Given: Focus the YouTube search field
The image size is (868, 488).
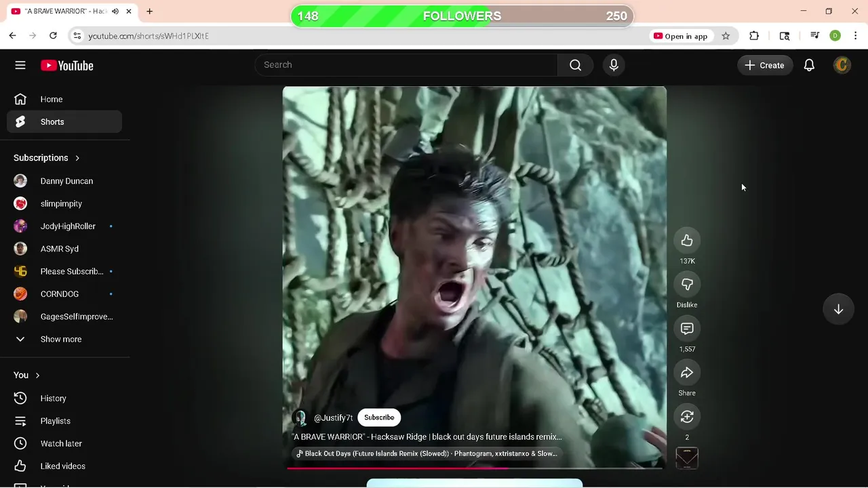Looking at the screenshot, I should (407, 65).
